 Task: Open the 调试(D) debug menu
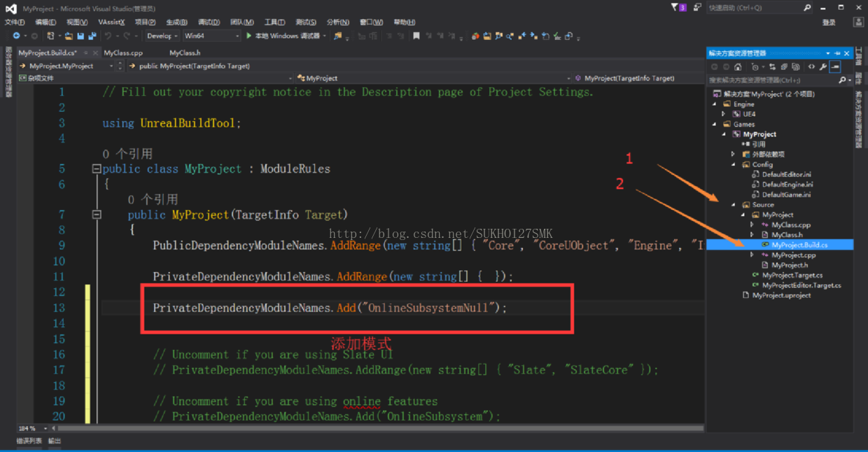[x=209, y=22]
